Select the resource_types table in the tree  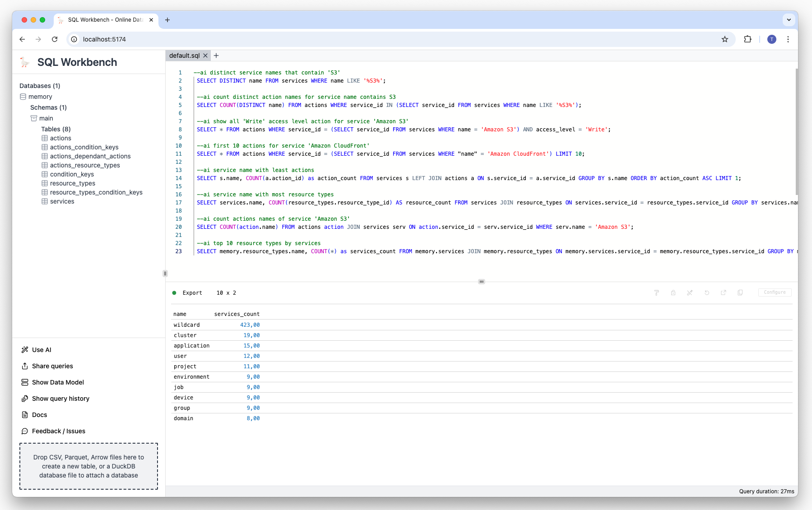click(72, 183)
